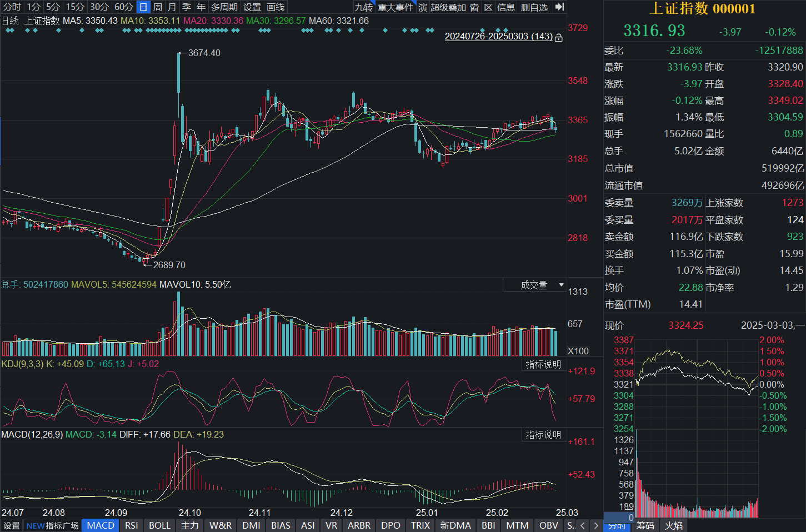Select the DPO indicator tab
The width and height of the screenshot is (806, 532).
coord(391,525)
